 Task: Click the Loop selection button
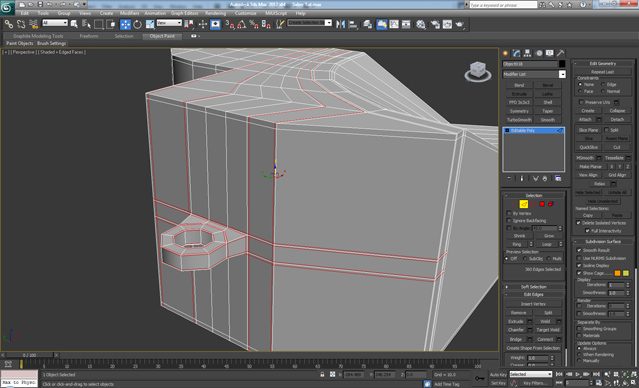tap(546, 244)
